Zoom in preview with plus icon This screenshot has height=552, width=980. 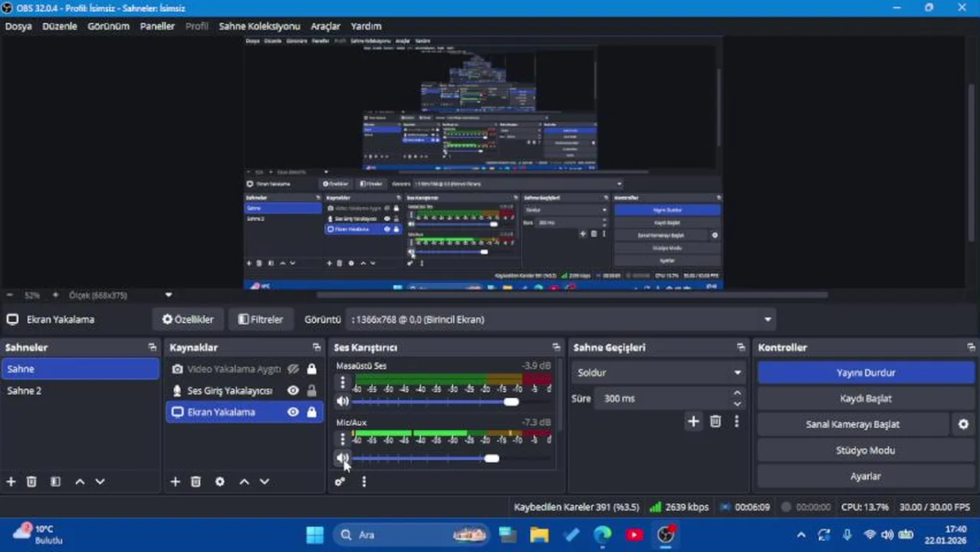click(x=55, y=294)
